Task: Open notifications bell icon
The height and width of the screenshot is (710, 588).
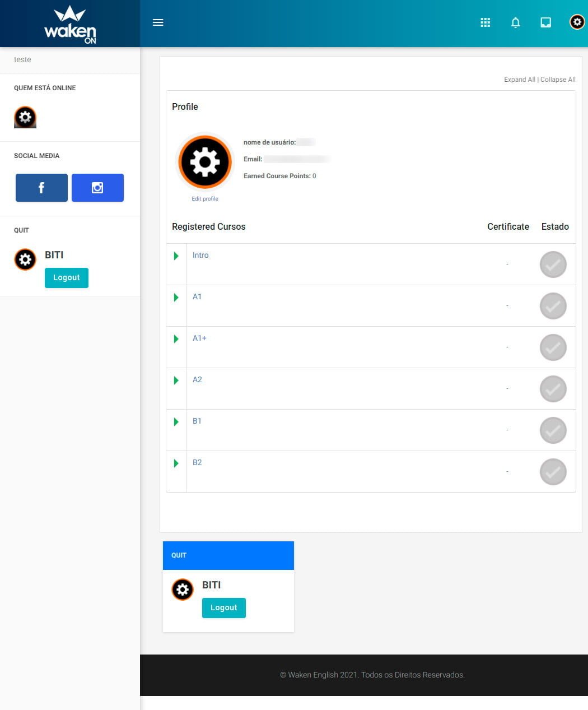Action: click(x=516, y=22)
